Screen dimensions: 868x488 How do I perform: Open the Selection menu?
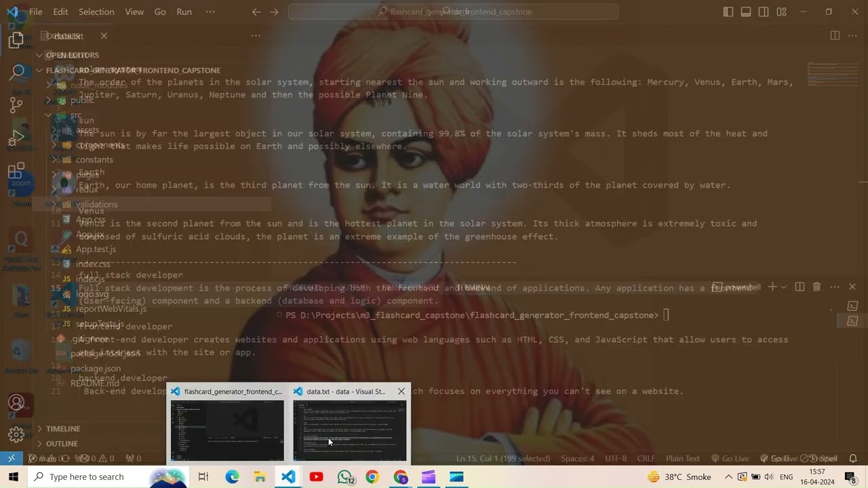click(96, 12)
